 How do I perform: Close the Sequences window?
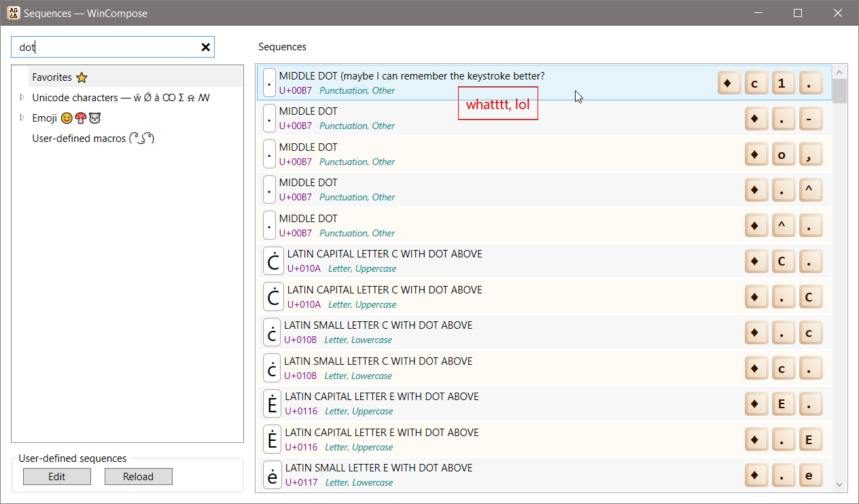[x=838, y=13]
